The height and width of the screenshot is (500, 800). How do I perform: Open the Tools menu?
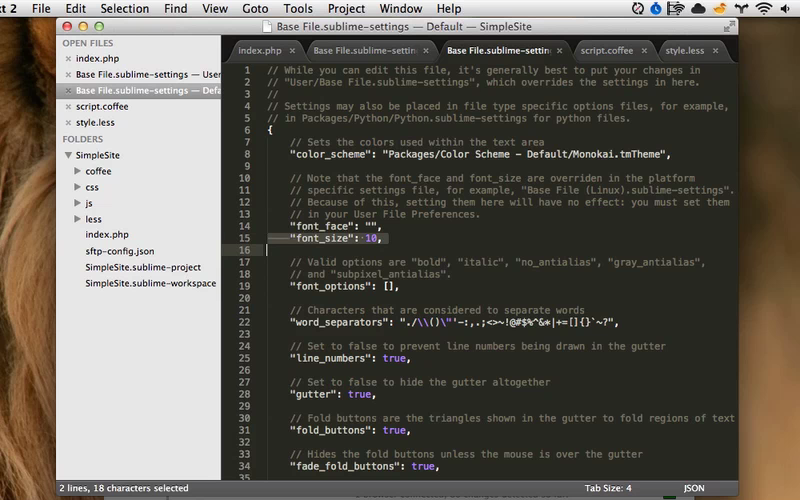(298, 9)
